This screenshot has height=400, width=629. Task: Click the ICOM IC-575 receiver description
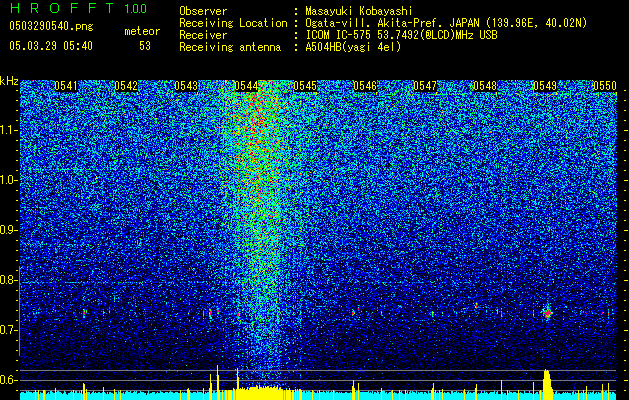point(401,35)
